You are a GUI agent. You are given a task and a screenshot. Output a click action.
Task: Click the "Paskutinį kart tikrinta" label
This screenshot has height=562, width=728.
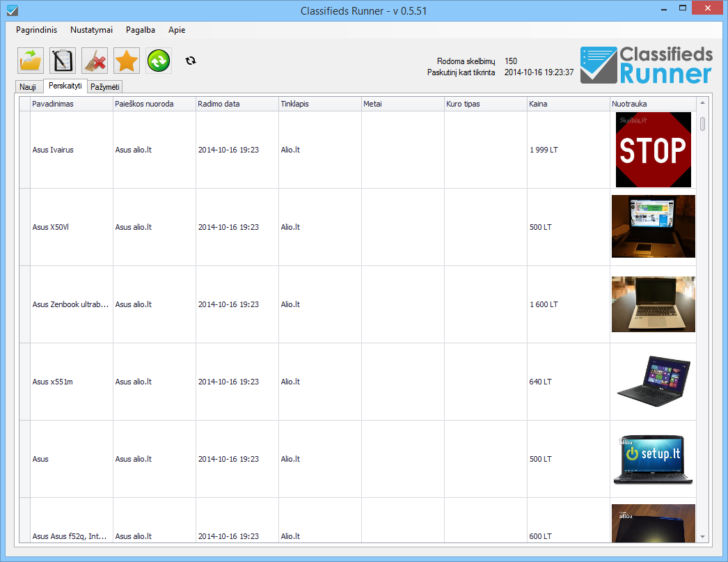coord(461,72)
